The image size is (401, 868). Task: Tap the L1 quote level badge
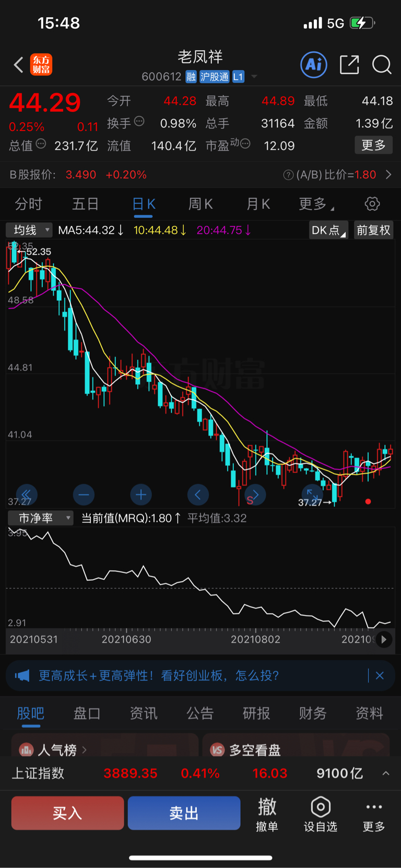click(x=238, y=77)
